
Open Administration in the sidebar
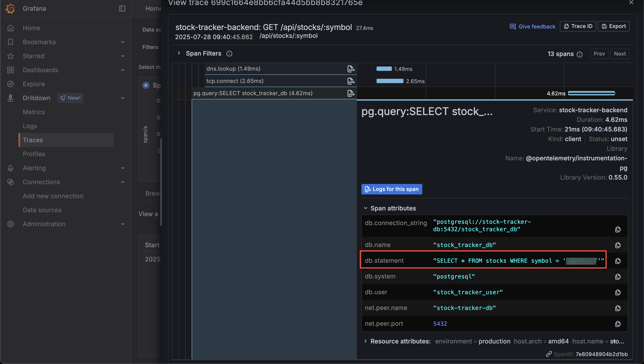pos(44,224)
